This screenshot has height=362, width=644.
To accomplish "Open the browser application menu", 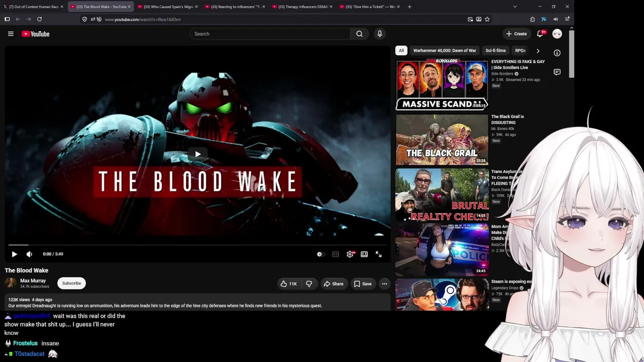I will tap(567, 19).
